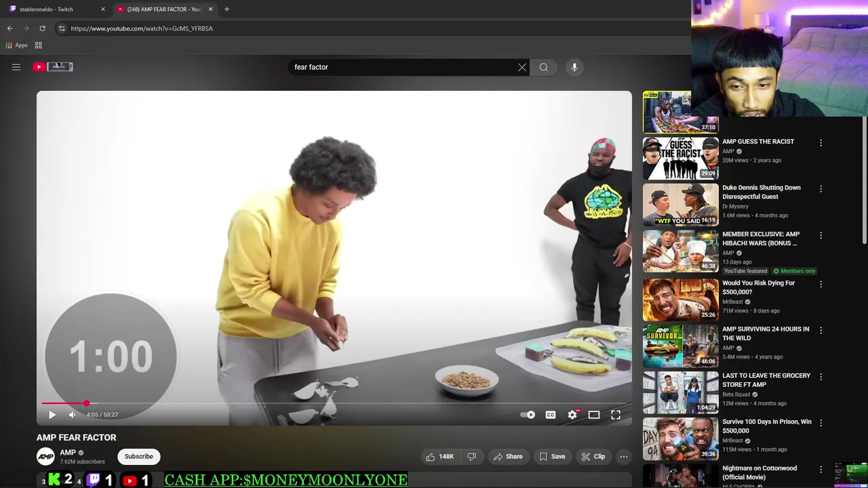This screenshot has width=868, height=488.
Task: Open the YouTube guide hamburger menu
Action: pos(16,67)
